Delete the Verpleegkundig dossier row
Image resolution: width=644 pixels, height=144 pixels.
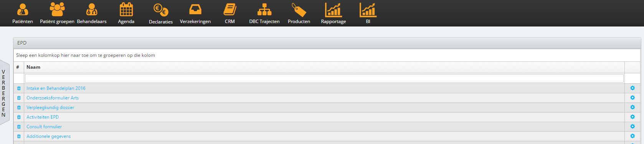[19, 108]
